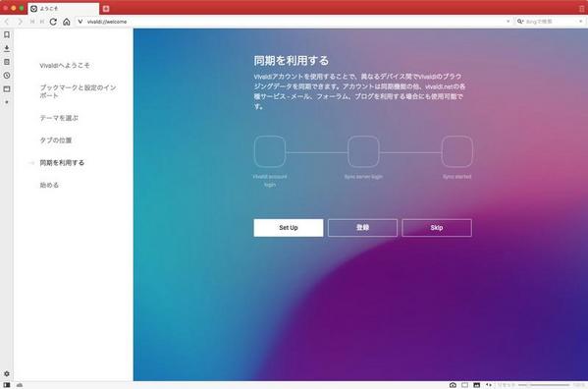This screenshot has width=588, height=389.
Task: Open closed tabs trash icon
Action: (x=582, y=8)
